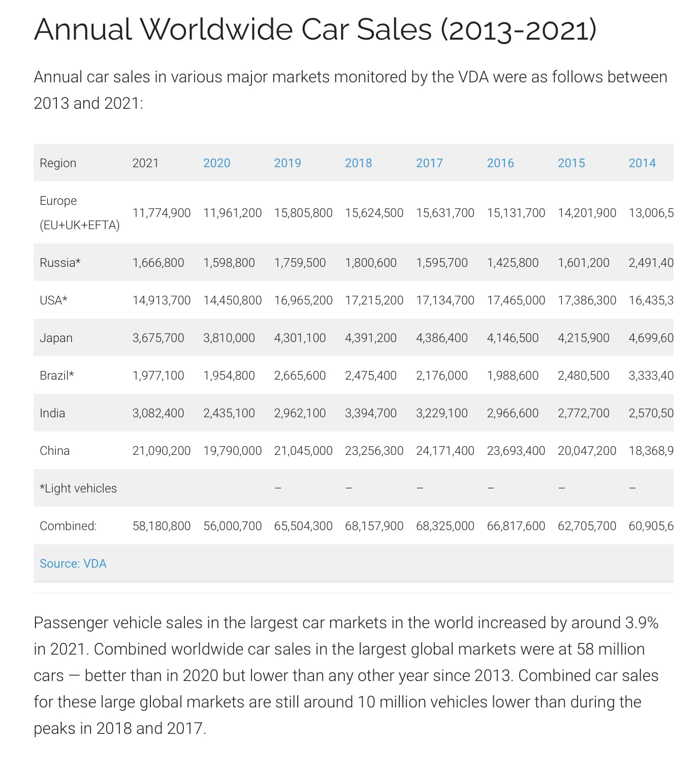
Task: Open the 2019 year link
Action: click(288, 163)
